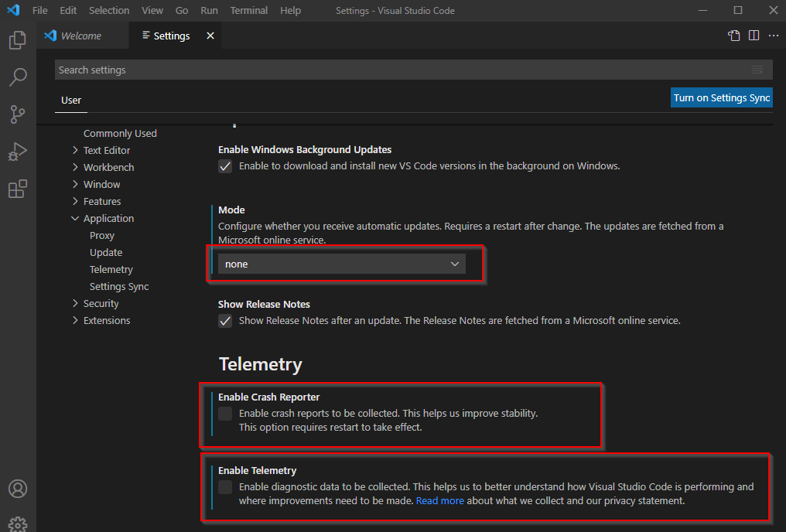Click the Mode setting title

click(x=231, y=210)
